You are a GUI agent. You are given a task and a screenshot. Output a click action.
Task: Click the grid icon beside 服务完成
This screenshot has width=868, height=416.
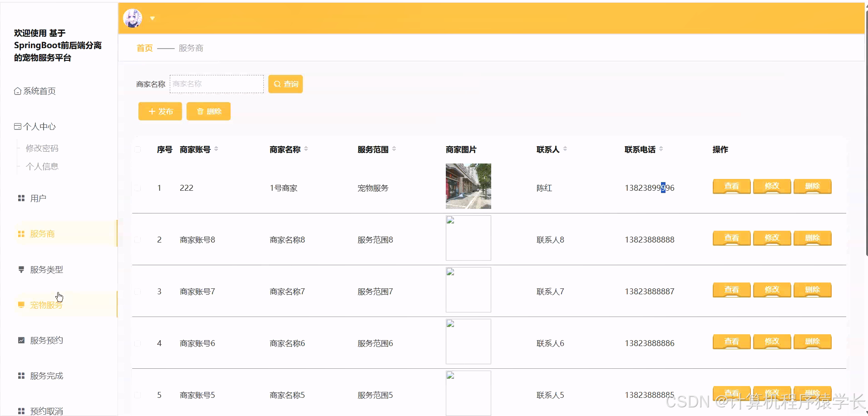click(x=21, y=376)
